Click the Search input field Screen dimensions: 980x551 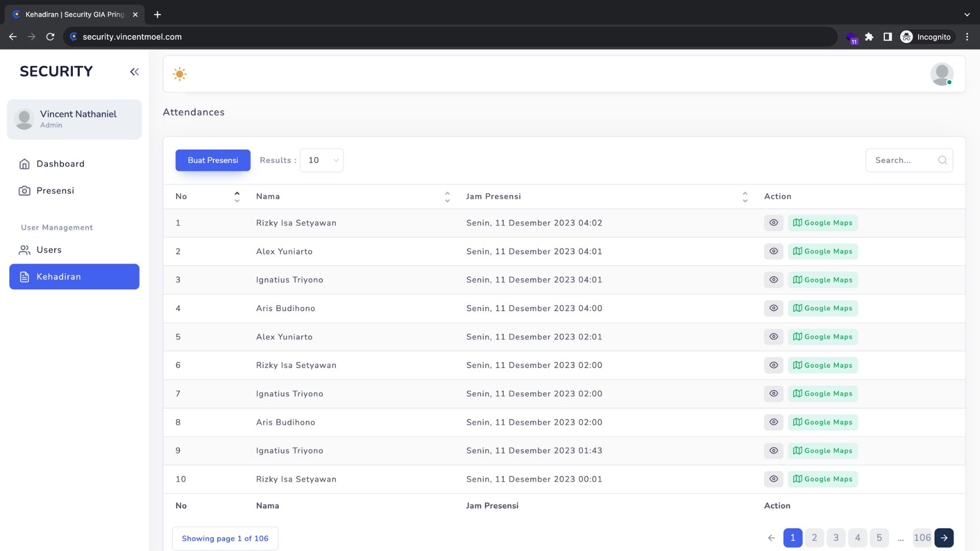tap(903, 160)
